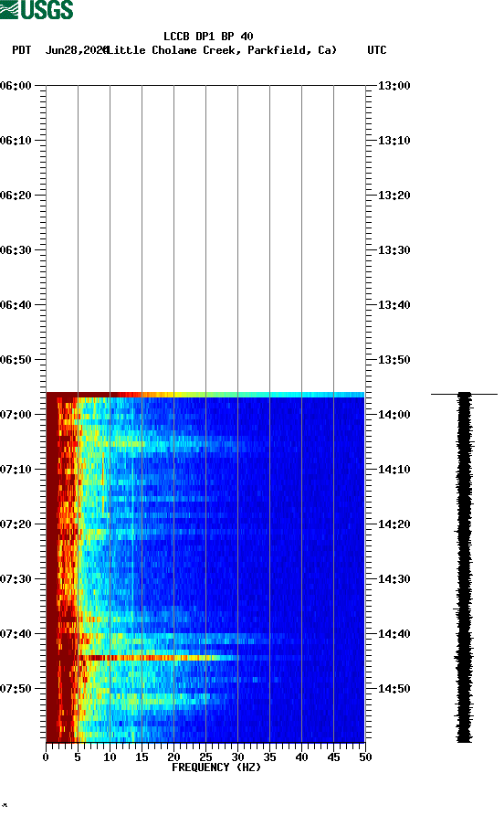Click the seismogram waveform trace
This screenshot has width=504, height=815.
click(465, 567)
